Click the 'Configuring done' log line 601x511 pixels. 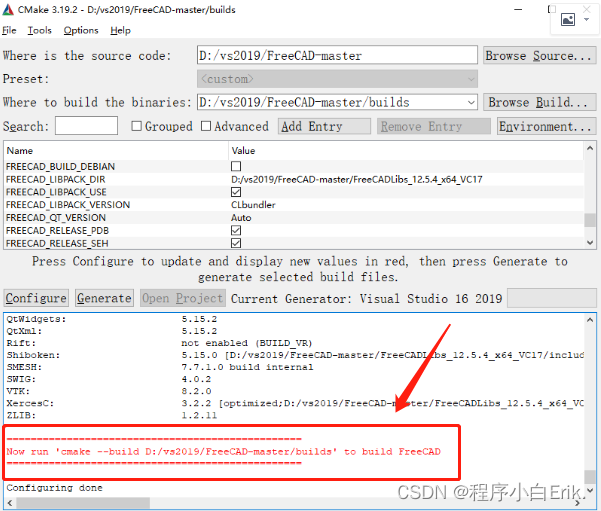[x=54, y=488]
